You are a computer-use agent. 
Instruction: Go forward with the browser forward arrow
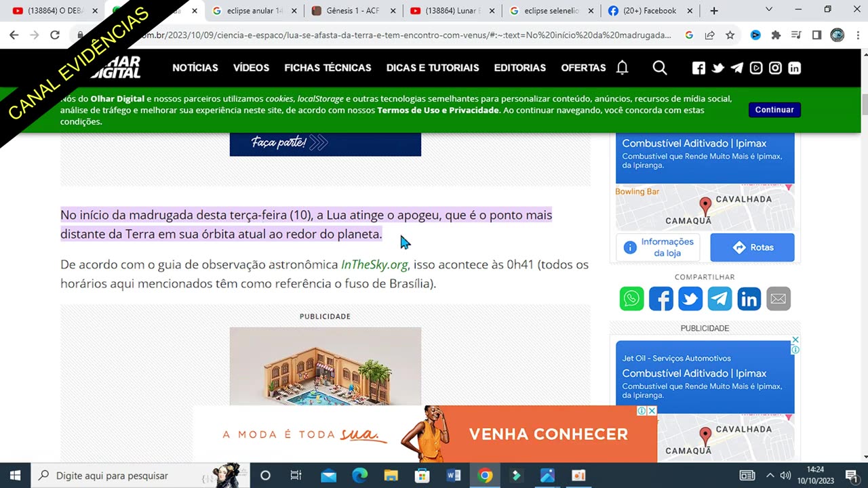pos(34,35)
